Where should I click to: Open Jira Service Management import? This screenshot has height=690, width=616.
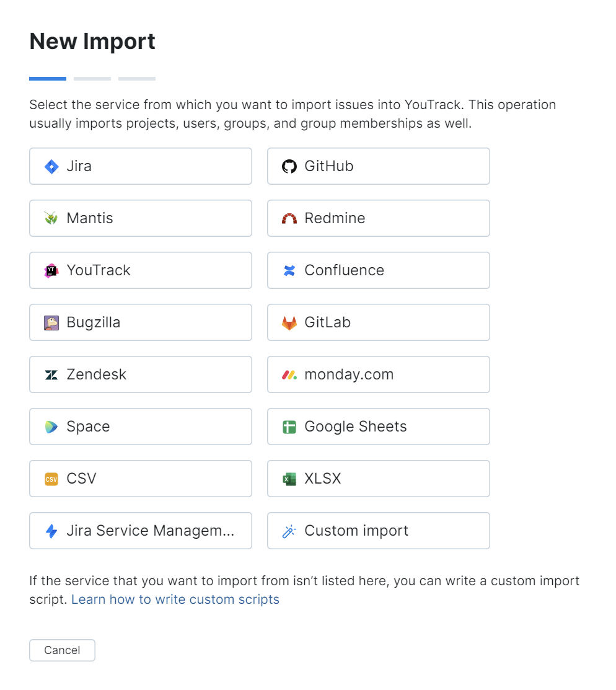click(140, 531)
